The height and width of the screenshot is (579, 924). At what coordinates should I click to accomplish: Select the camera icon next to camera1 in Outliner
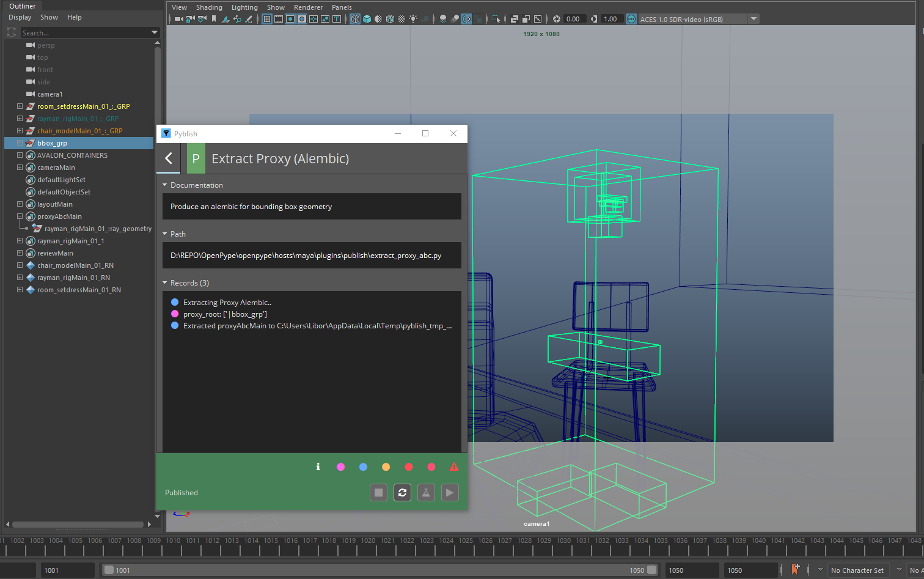click(x=29, y=94)
